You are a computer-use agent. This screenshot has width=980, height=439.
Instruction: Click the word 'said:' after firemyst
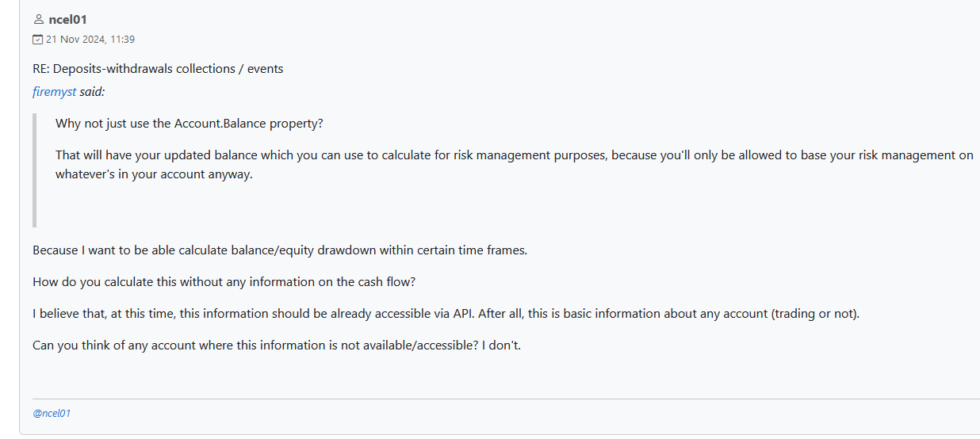[x=92, y=91]
